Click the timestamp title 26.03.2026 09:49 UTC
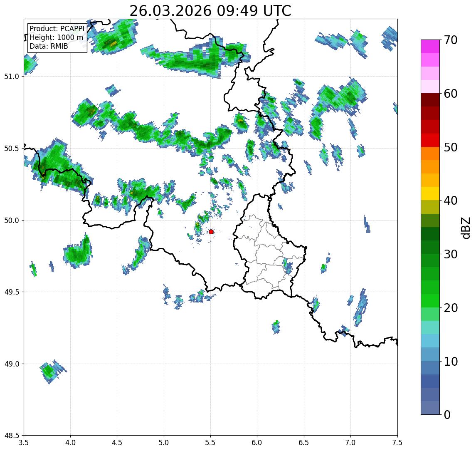 coord(210,11)
